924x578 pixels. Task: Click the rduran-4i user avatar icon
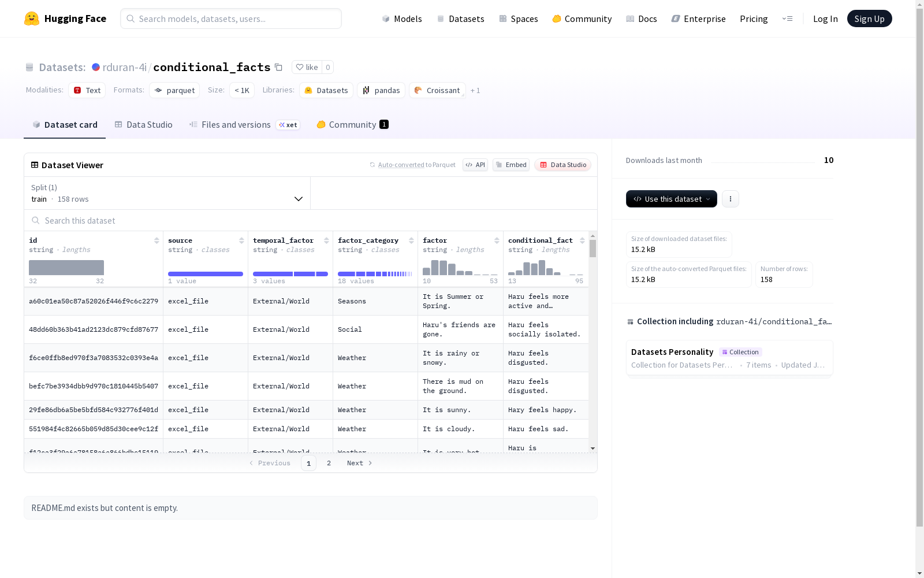[x=96, y=67]
